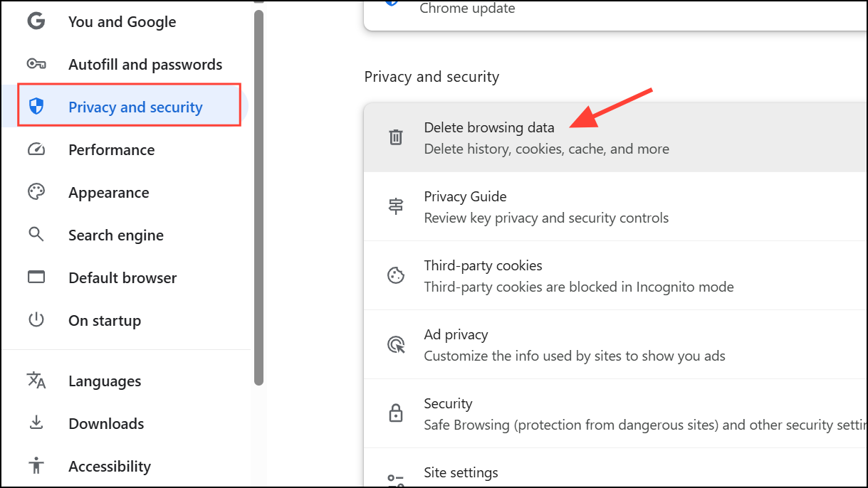This screenshot has width=868, height=488.
Task: Open Accessibility settings in sidebar
Action: pos(109,467)
